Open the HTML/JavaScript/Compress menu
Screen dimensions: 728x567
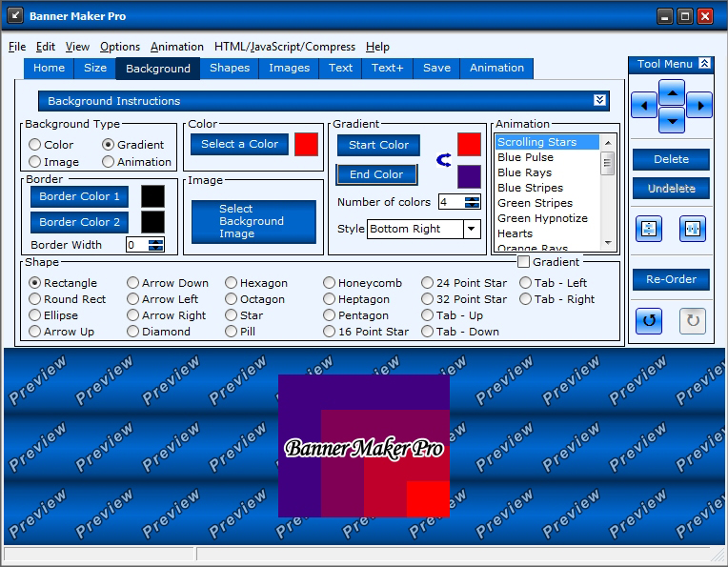click(285, 47)
